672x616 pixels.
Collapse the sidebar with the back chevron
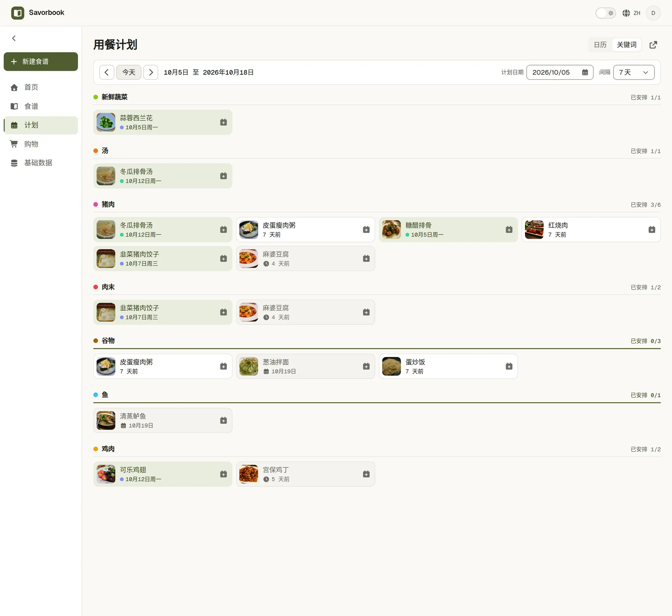[x=14, y=38]
